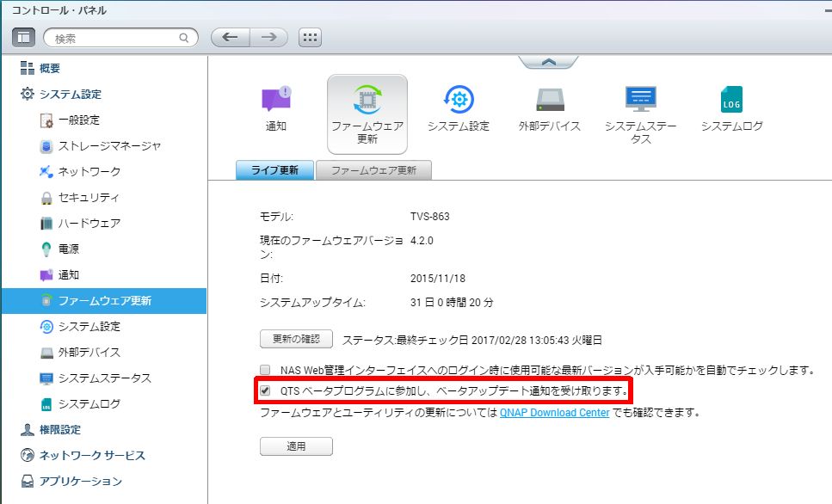Select the model value TVS-863
This screenshot has width=832, height=504.
(x=430, y=217)
